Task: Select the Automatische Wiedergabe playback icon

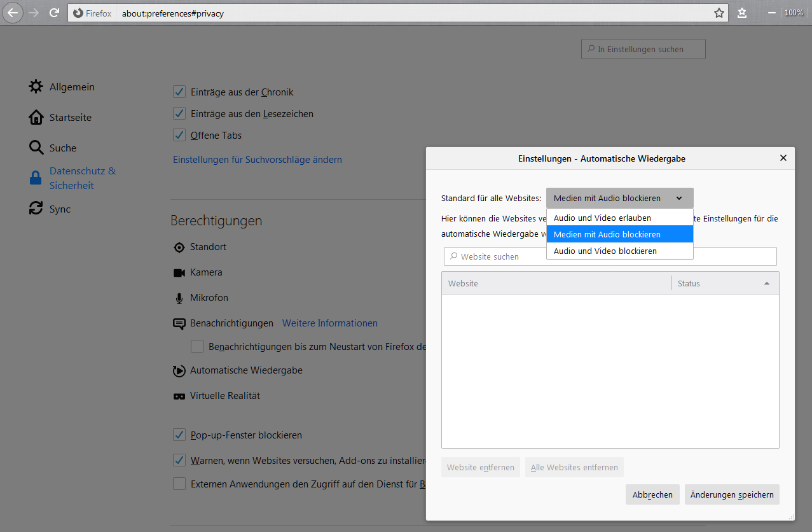Action: 179,370
